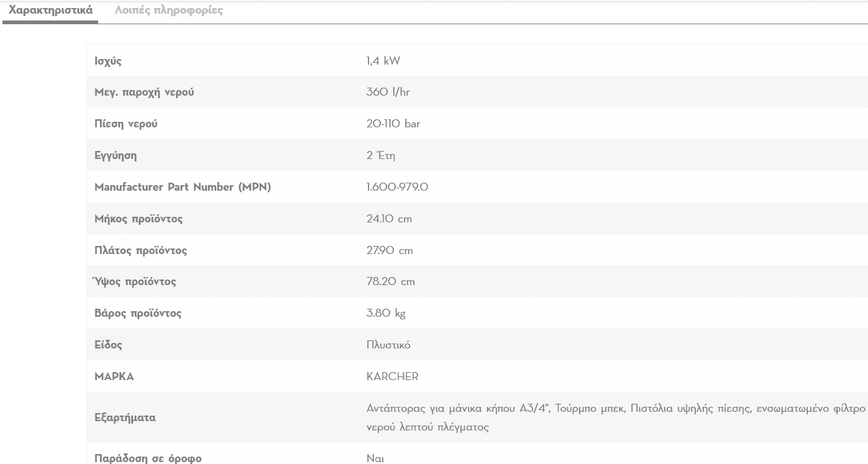Image resolution: width=868 pixels, height=464 pixels.
Task: Open the Λοιπές πληροφορίες tab
Action: pos(168,11)
